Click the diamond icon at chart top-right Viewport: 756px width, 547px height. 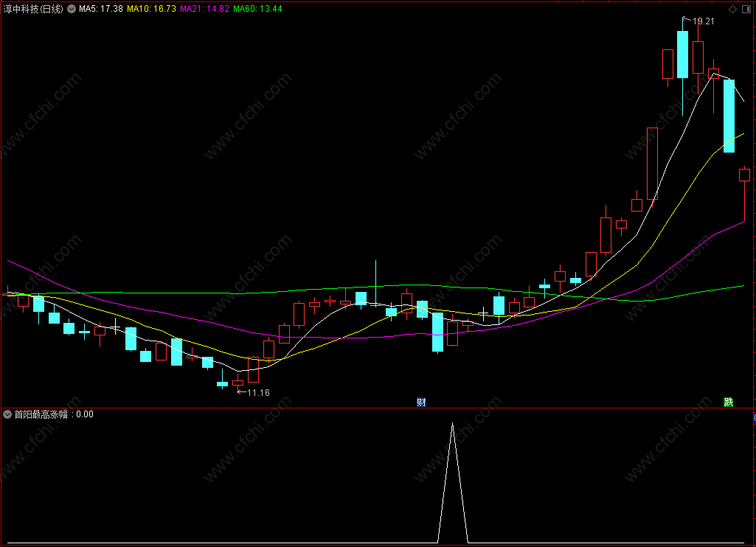click(733, 9)
